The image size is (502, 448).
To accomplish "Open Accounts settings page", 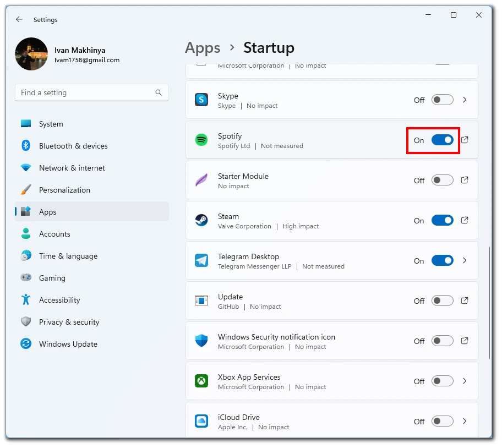I will 92,234.
